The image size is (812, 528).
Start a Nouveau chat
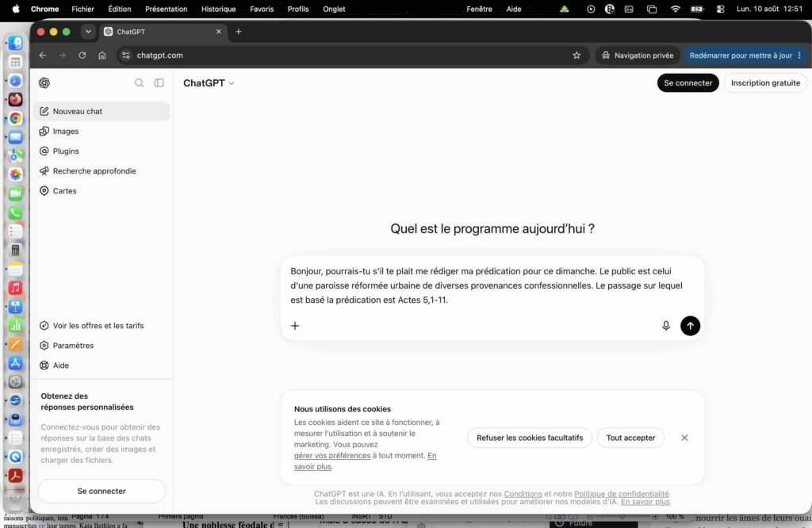[x=101, y=111]
